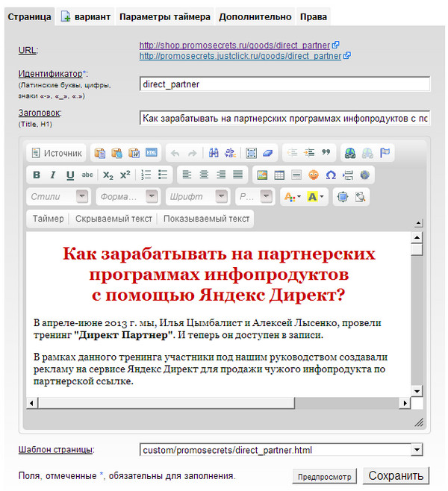The height and width of the screenshot is (491, 448).
Task: Click the Redo arrow icon
Action: 192,153
